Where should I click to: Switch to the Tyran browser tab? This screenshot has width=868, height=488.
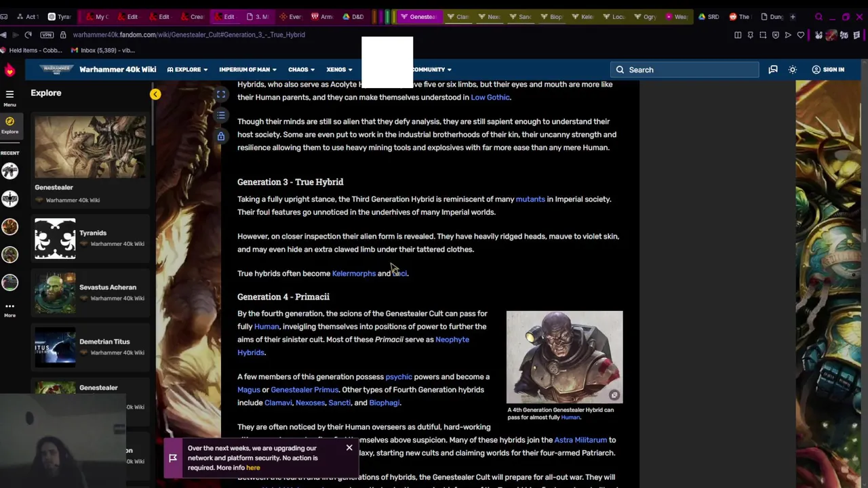[x=60, y=16]
